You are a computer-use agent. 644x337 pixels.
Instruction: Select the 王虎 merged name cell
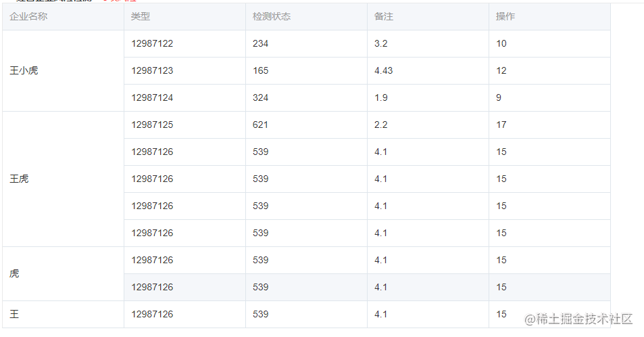tap(19, 179)
